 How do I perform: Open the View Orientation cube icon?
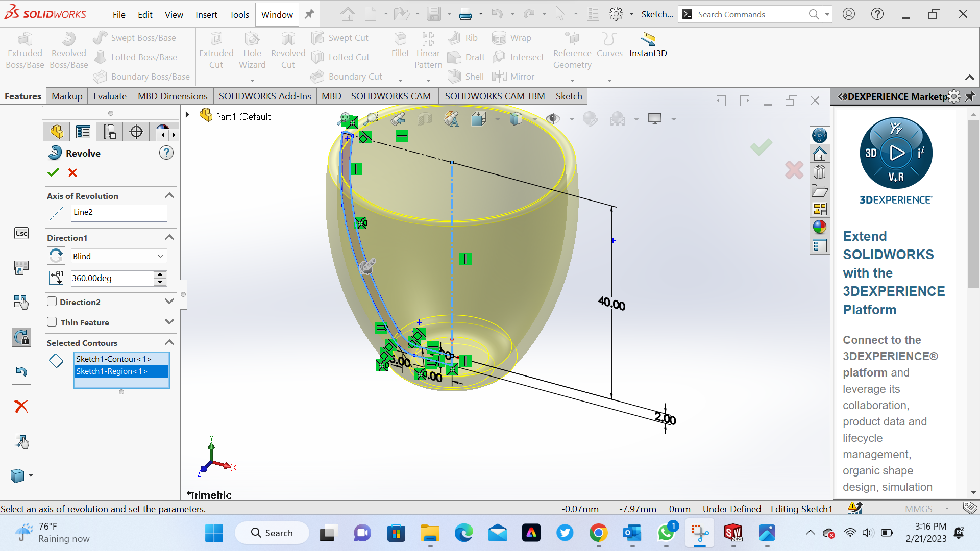click(478, 119)
